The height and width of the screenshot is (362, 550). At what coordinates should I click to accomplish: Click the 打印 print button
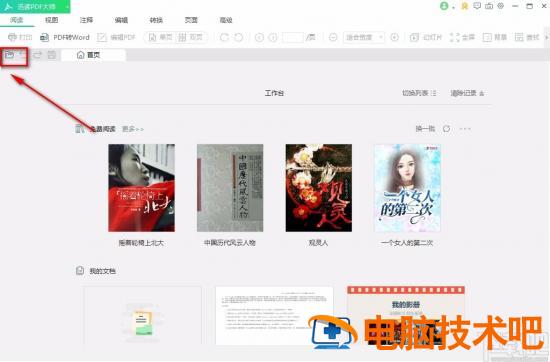pos(20,37)
